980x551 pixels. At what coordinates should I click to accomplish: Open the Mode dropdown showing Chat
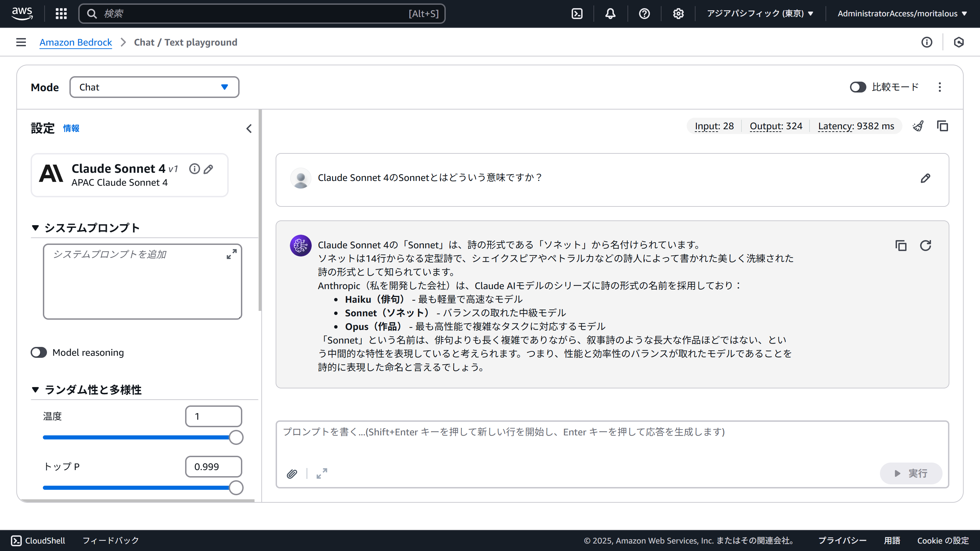(x=154, y=87)
